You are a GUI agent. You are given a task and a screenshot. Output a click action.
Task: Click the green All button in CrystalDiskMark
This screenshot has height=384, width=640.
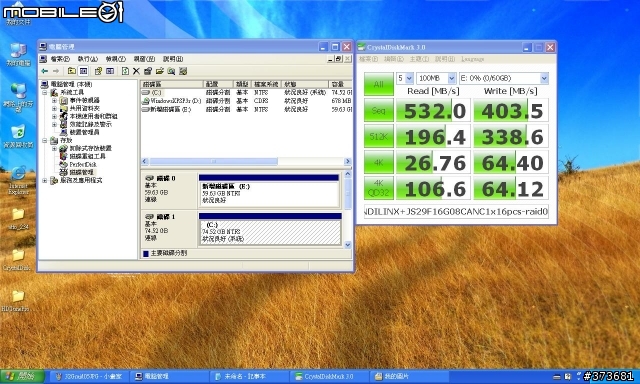tap(378, 84)
